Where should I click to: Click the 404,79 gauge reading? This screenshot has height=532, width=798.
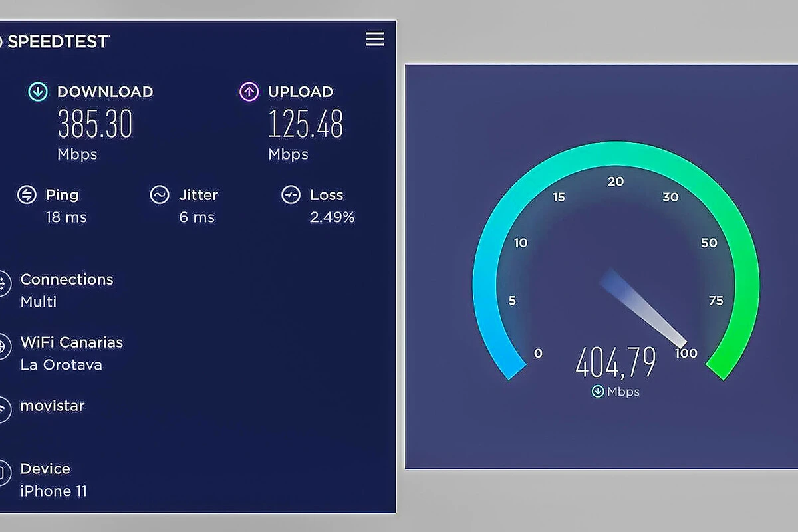click(x=616, y=362)
